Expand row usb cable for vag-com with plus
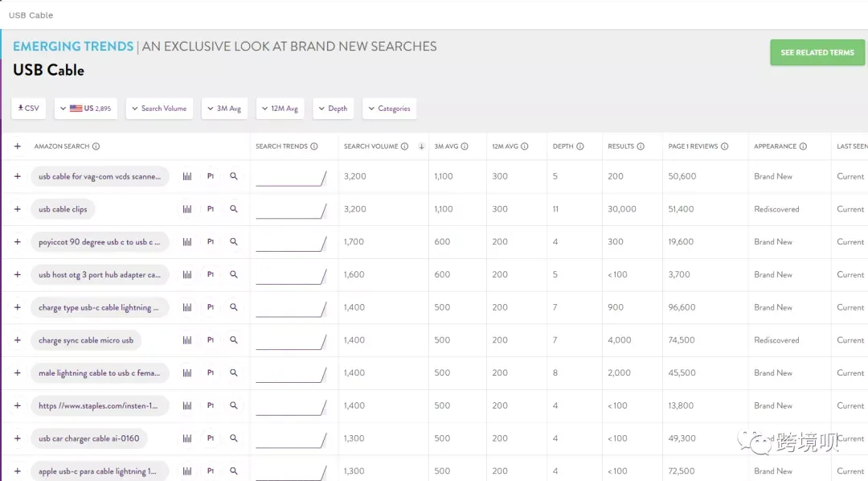Viewport: 868px width, 481px height. click(17, 176)
